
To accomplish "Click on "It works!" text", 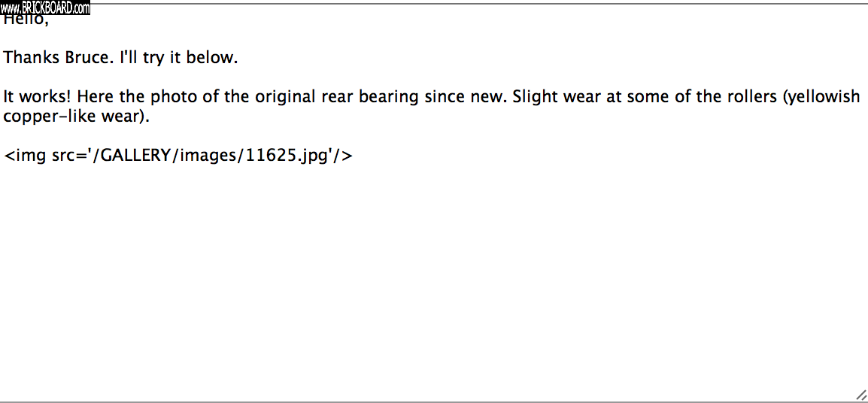I will (x=37, y=97).
